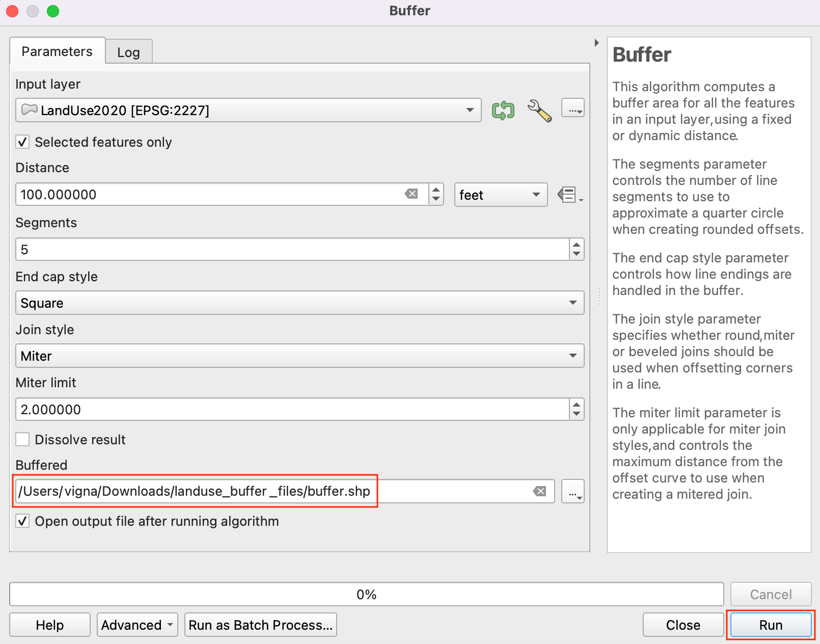Browse for Buffered output file location
820x644 pixels.
coord(573,492)
